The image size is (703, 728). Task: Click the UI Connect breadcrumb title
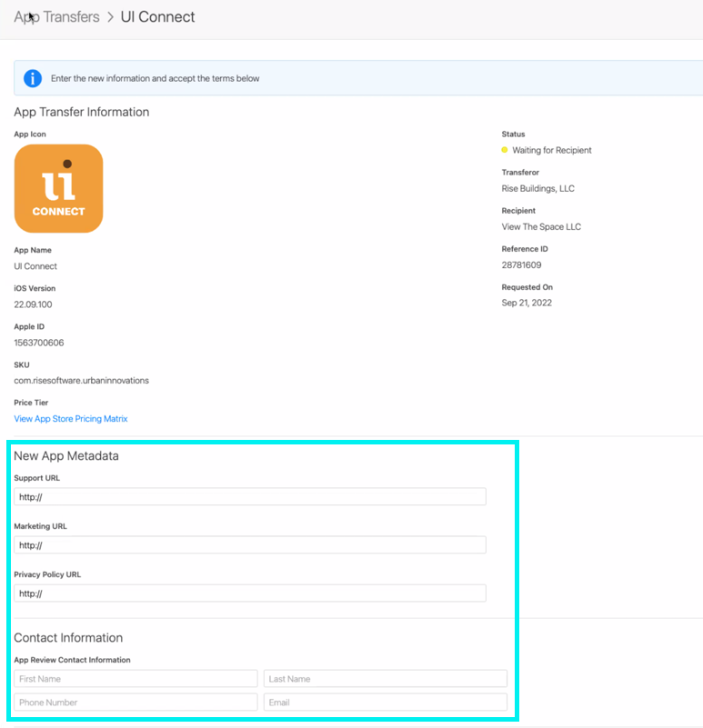pos(157,16)
